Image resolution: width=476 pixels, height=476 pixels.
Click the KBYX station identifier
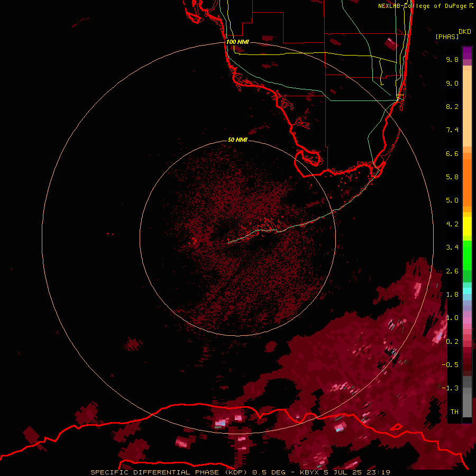309,472
